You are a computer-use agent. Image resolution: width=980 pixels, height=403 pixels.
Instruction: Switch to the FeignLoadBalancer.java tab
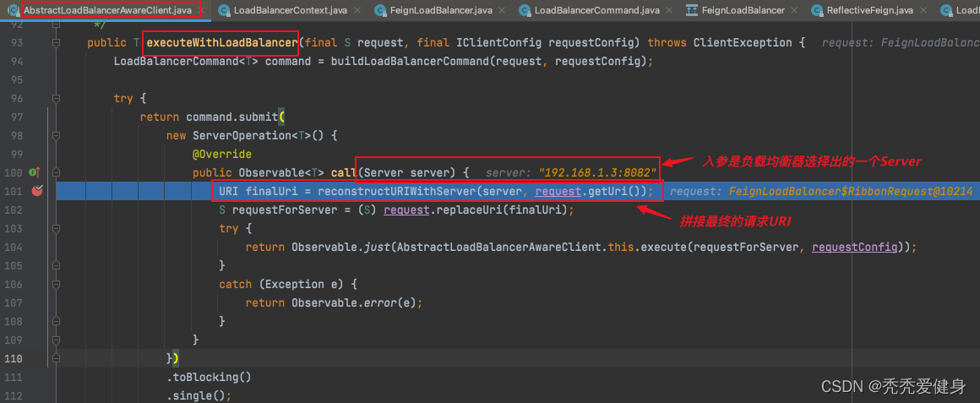(441, 10)
